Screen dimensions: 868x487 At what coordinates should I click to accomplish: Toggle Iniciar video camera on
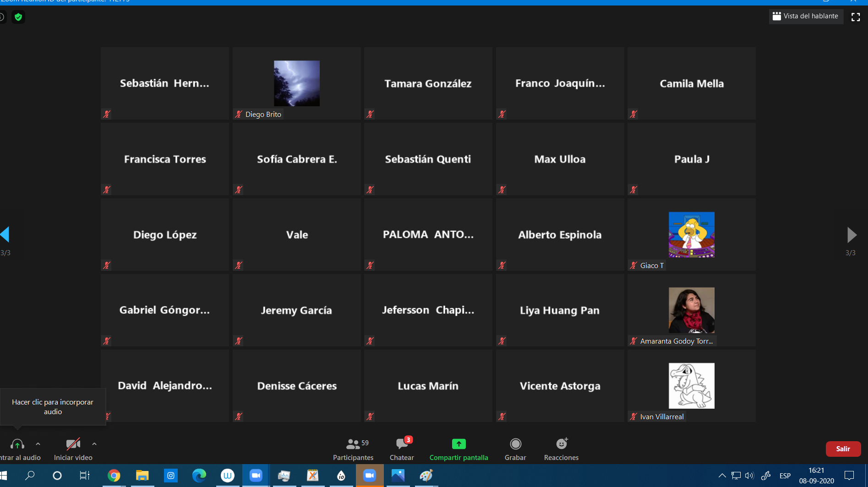pos(73,444)
